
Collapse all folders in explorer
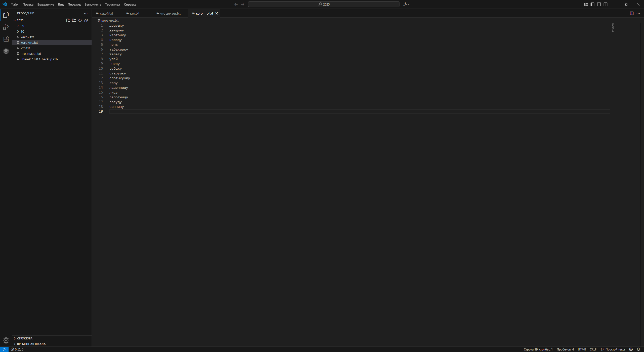coord(86,20)
